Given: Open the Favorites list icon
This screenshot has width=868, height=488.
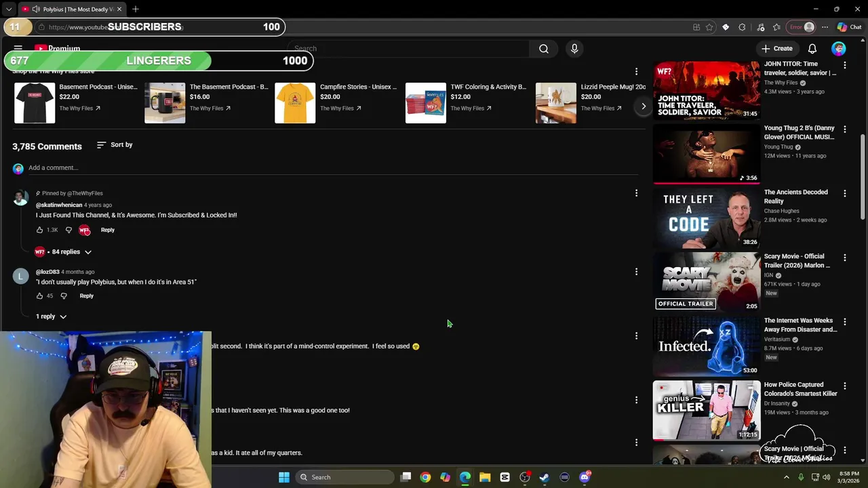Looking at the screenshot, I should pos(776,27).
